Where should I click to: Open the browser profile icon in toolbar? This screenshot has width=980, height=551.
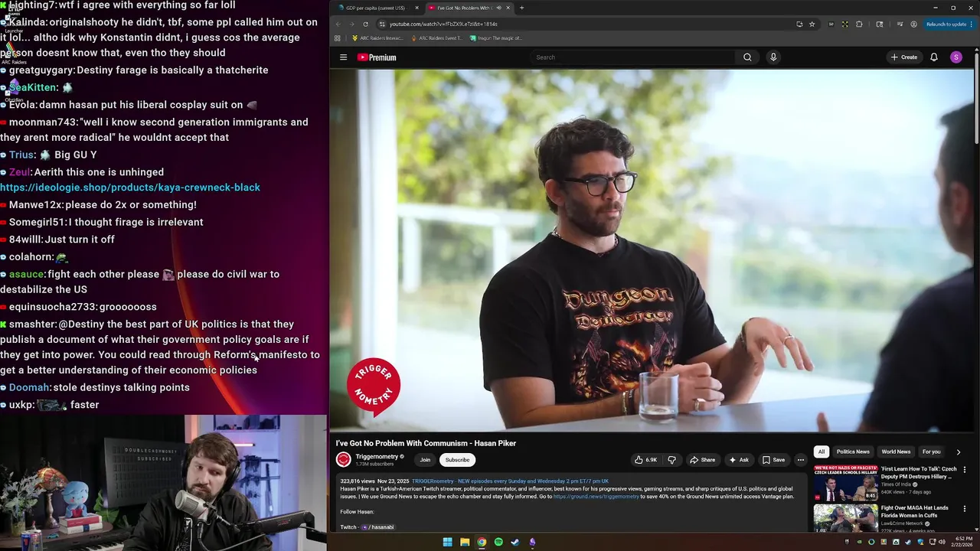[913, 24]
